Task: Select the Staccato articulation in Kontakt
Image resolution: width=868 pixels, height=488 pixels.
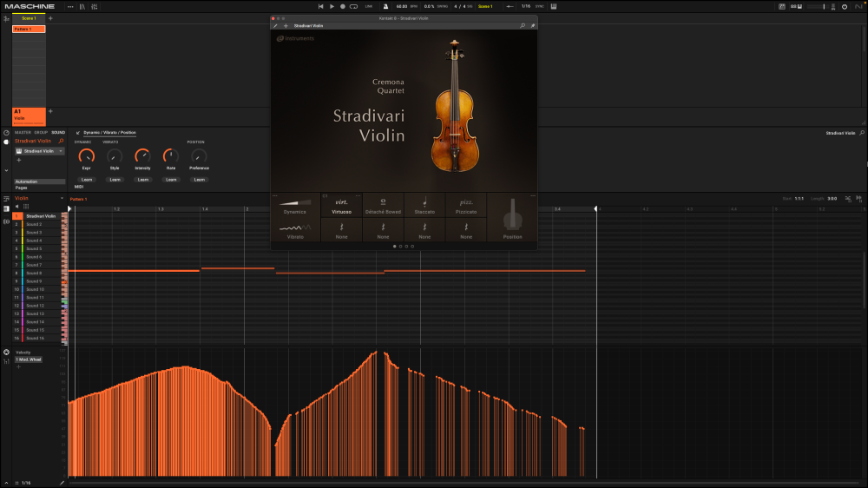Action: (424, 205)
